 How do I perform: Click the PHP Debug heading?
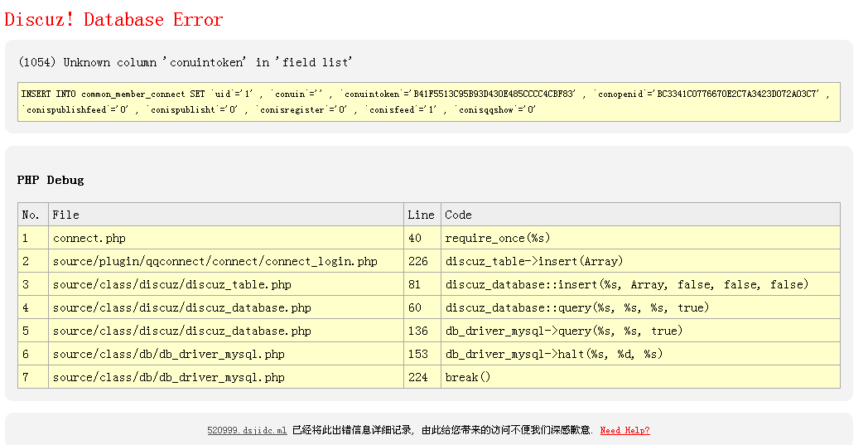pos(51,180)
